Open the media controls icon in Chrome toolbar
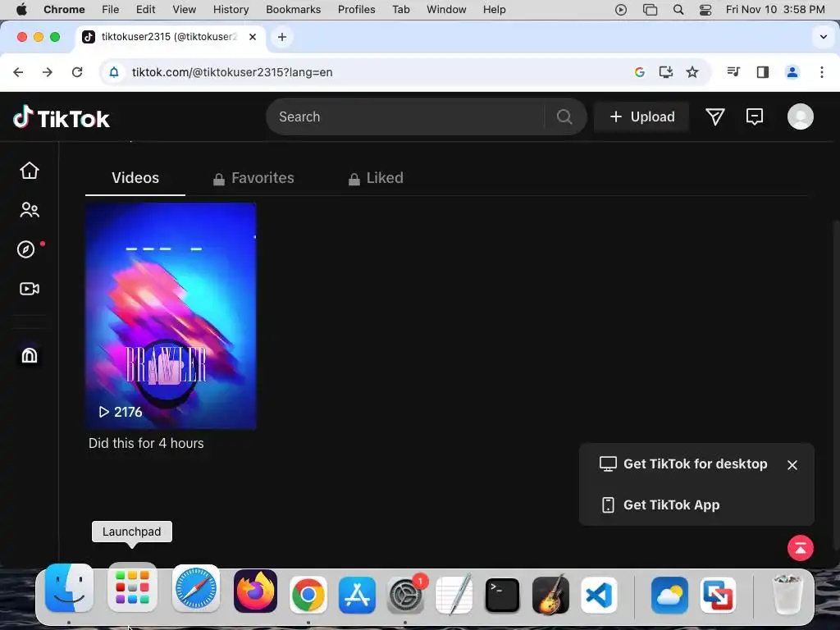 tap(733, 72)
